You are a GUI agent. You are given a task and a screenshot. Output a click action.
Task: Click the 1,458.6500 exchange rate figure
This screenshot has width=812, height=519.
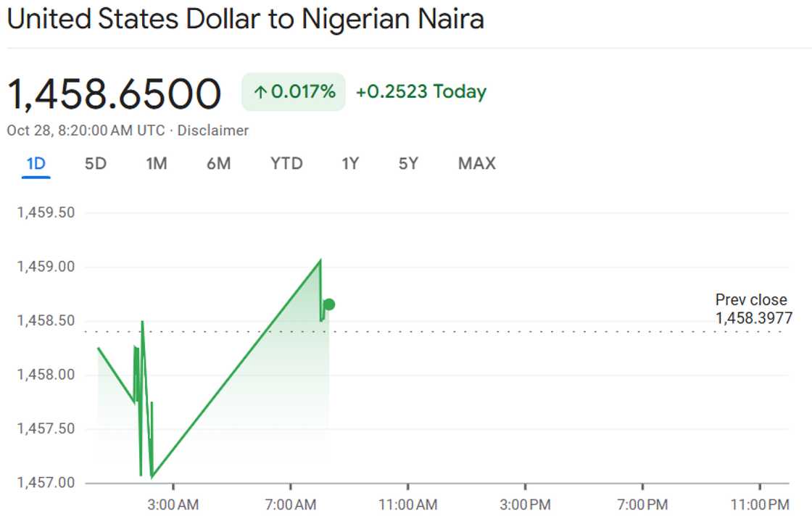tap(112, 92)
